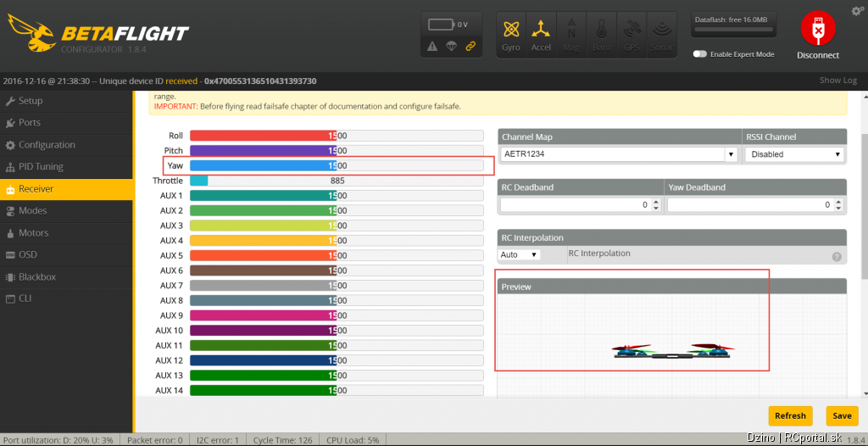Open the Modes tab
This screenshot has height=446, width=868.
pos(66,210)
